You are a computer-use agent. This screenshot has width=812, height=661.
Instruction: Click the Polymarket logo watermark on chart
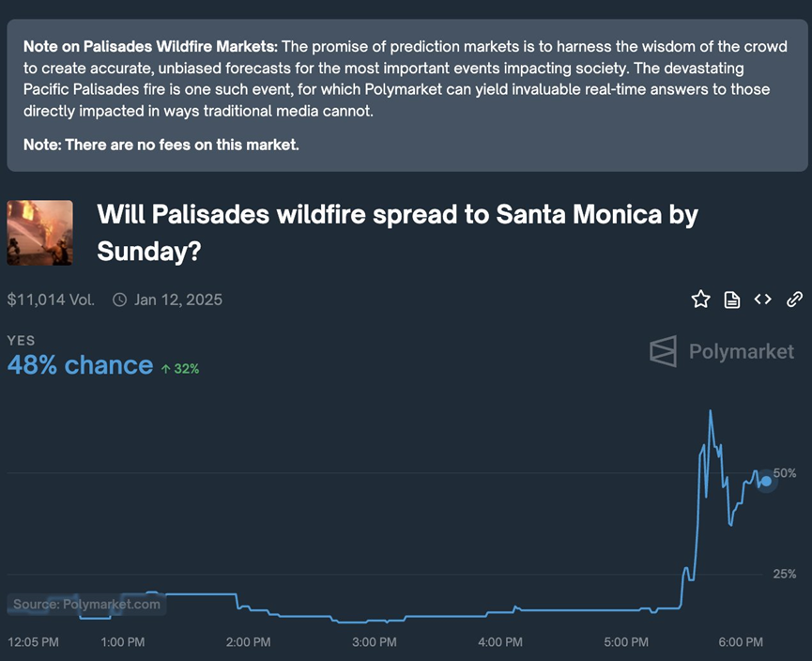[x=722, y=351]
